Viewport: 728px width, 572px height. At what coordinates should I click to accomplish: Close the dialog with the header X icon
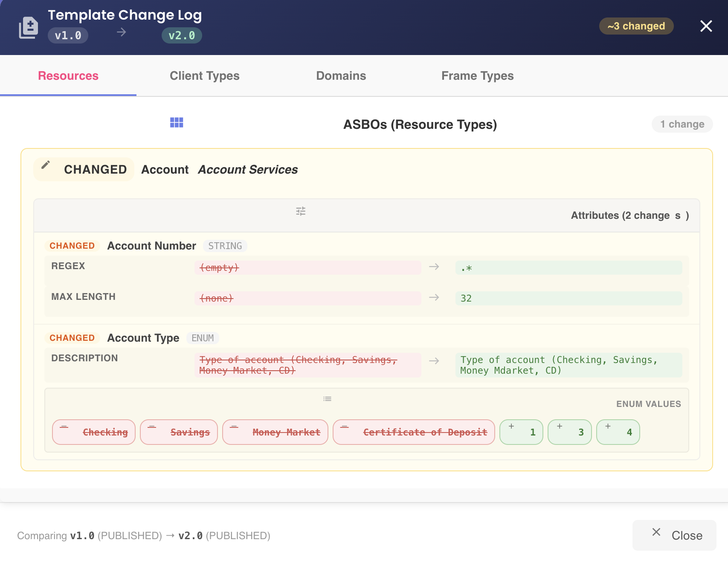pos(706,26)
